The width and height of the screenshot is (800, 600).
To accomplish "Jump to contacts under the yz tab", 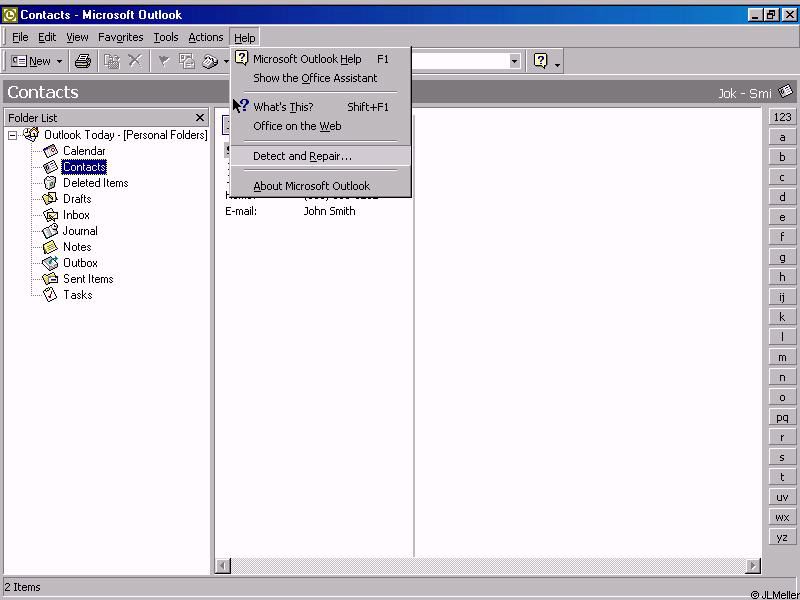I will click(782, 537).
